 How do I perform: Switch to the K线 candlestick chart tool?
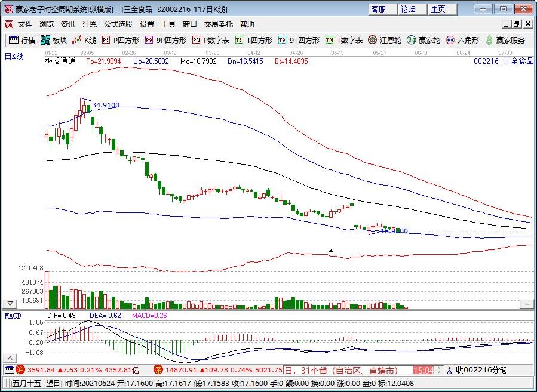[x=84, y=41]
